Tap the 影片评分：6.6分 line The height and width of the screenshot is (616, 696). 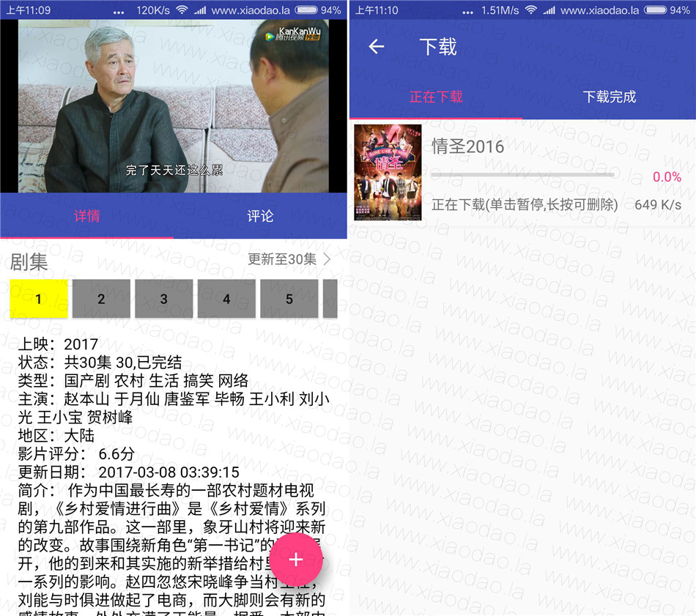pyautogui.click(x=76, y=453)
